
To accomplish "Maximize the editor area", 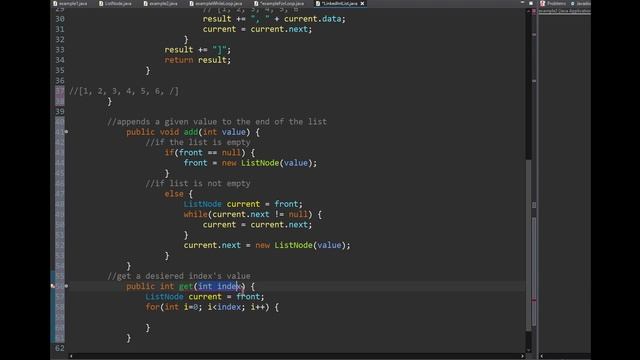I will coord(531,3).
